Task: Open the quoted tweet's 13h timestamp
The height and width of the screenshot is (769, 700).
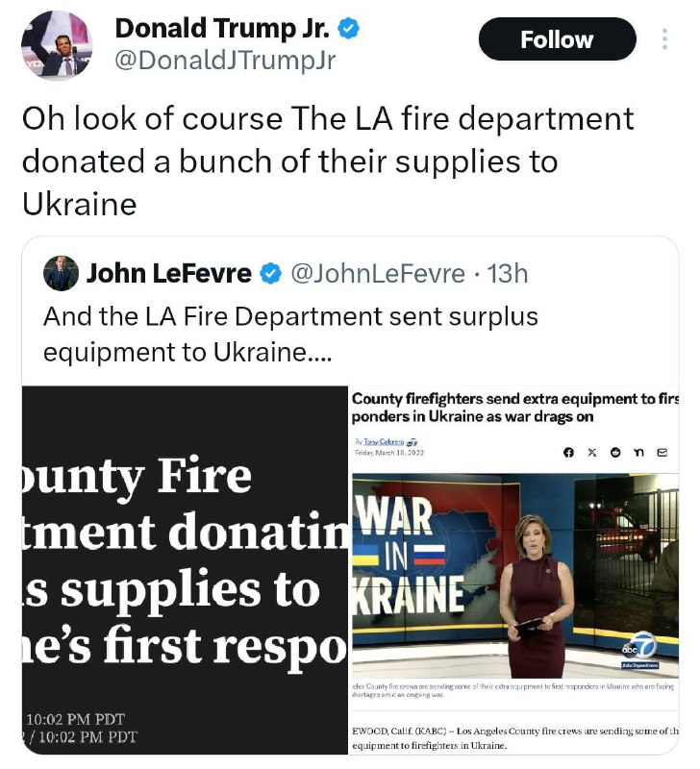Action: coord(508,273)
